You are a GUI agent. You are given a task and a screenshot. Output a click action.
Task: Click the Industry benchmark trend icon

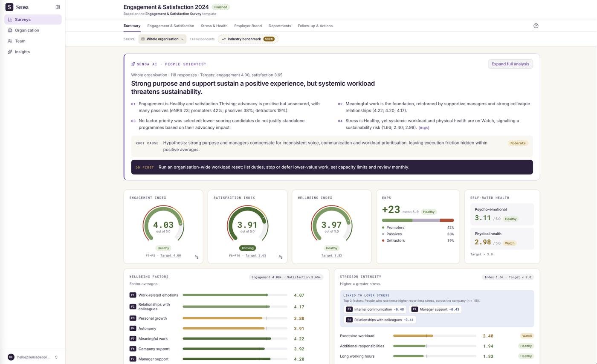pyautogui.click(x=223, y=39)
